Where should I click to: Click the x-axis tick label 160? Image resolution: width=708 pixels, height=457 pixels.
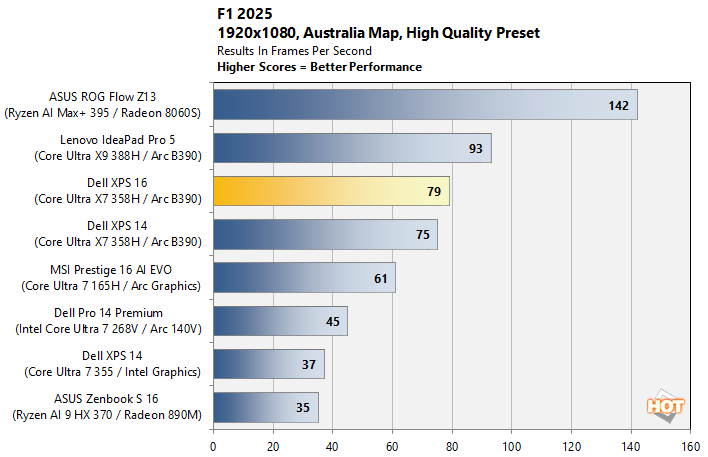(x=691, y=447)
